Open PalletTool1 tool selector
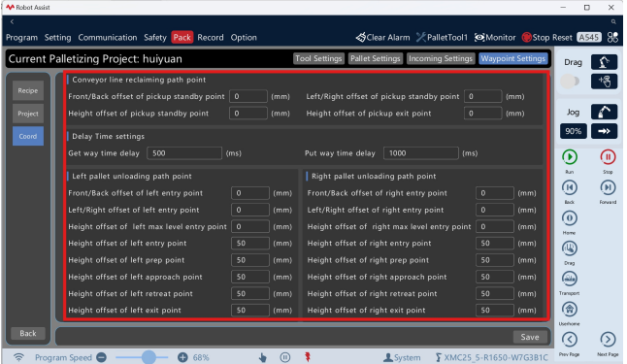 (x=442, y=38)
